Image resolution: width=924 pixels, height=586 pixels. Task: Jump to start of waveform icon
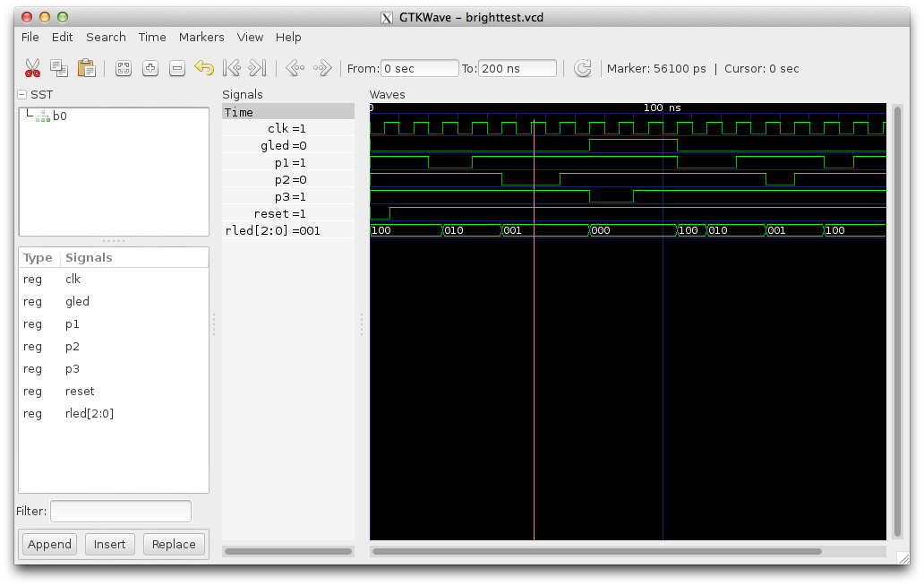(232, 68)
